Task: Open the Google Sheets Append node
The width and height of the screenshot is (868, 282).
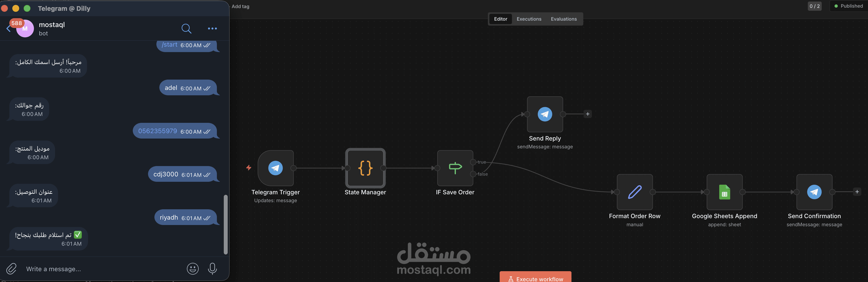Action: tap(724, 192)
